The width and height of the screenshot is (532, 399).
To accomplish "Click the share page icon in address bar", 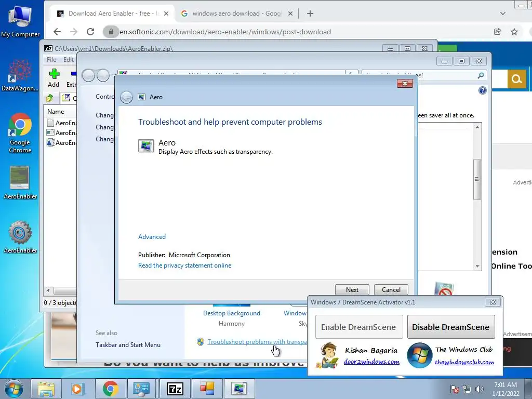I will coord(497,32).
